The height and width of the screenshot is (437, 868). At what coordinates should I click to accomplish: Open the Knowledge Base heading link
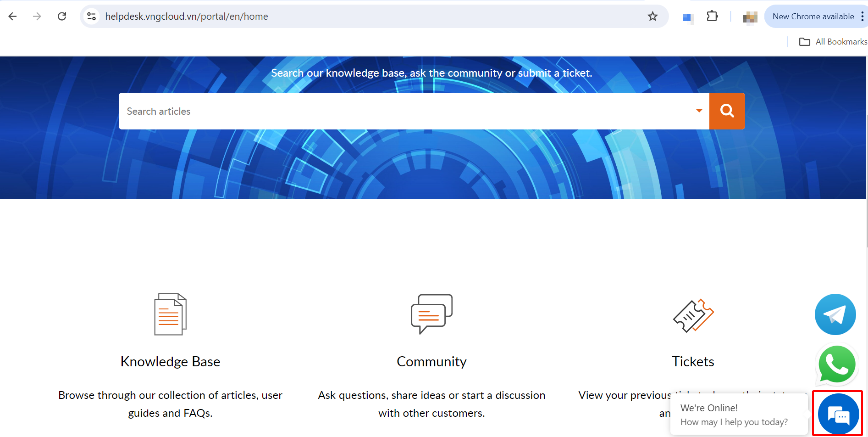point(171,362)
